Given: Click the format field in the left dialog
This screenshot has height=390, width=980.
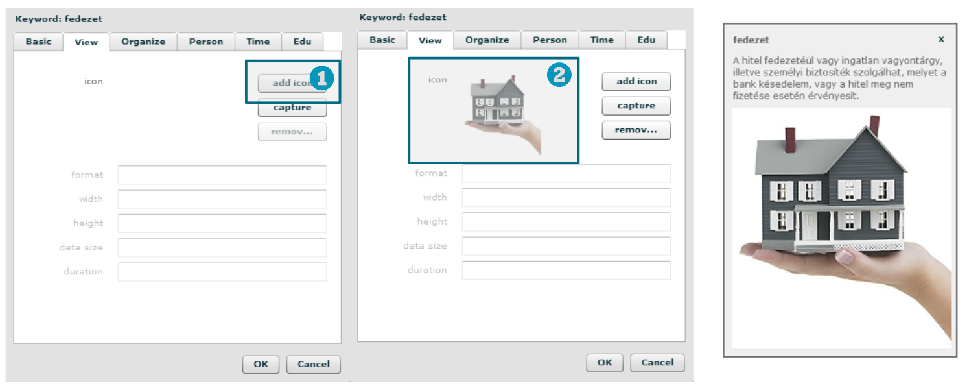Looking at the screenshot, I should 222,175.
